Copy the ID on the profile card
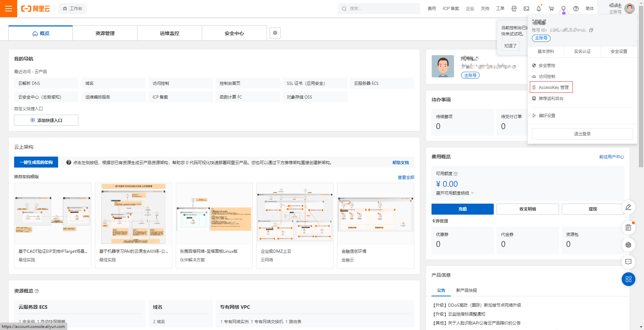 click(x=514, y=67)
